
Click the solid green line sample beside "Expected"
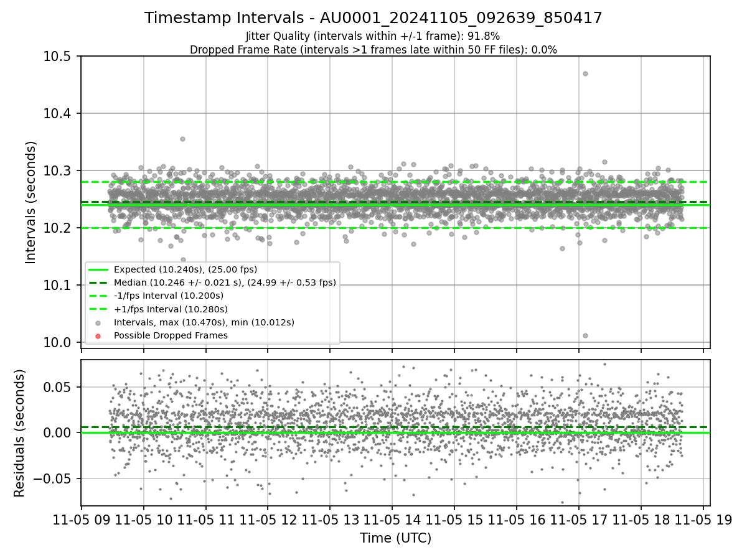[98, 269]
